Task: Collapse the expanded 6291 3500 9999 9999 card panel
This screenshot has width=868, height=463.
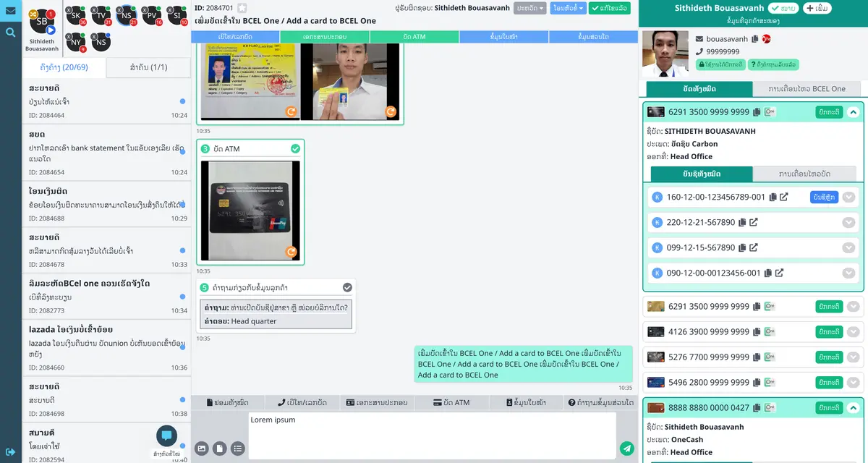Action: (854, 112)
